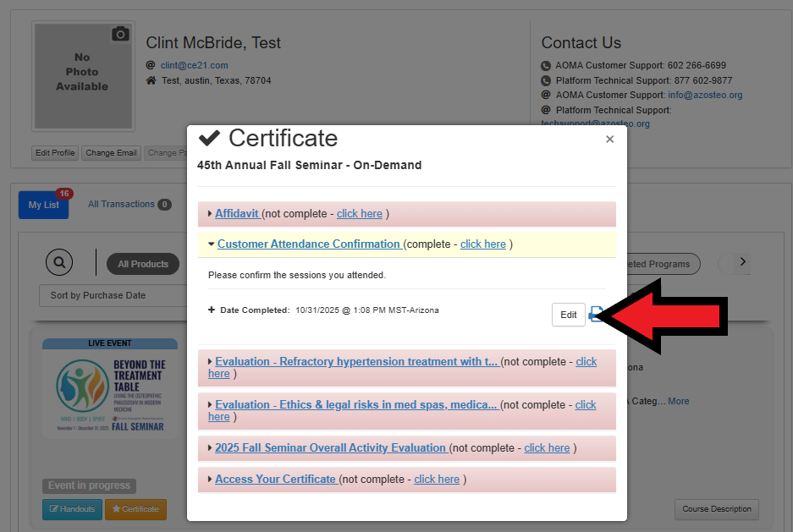The height and width of the screenshot is (532, 793).
Task: Open the My List tab
Action: point(44,205)
